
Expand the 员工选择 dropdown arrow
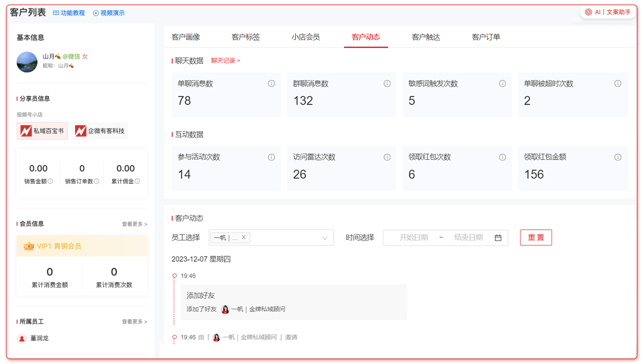[x=325, y=238]
